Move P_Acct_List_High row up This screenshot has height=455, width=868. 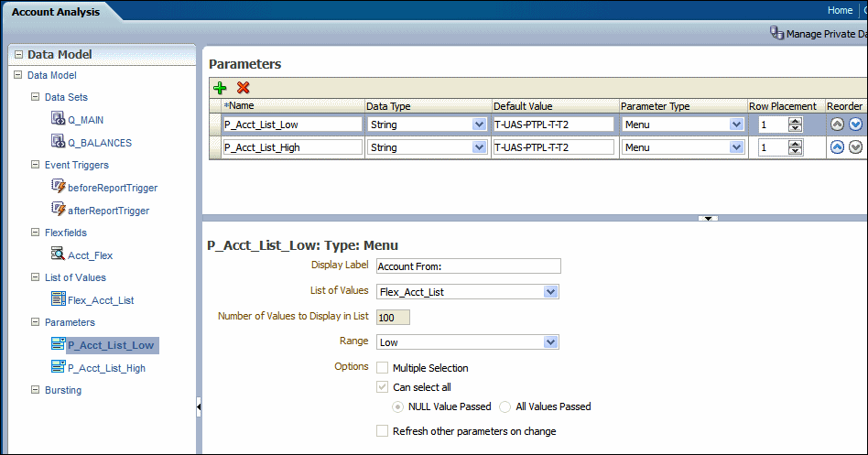837,147
